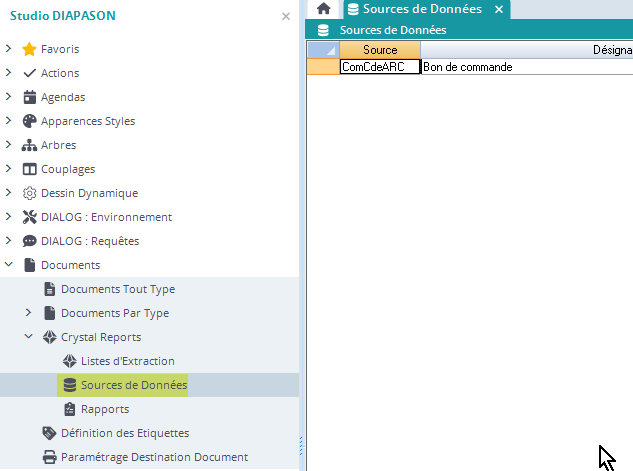Click the Apparences Styles palette icon
The image size is (633, 471).
(x=29, y=121)
